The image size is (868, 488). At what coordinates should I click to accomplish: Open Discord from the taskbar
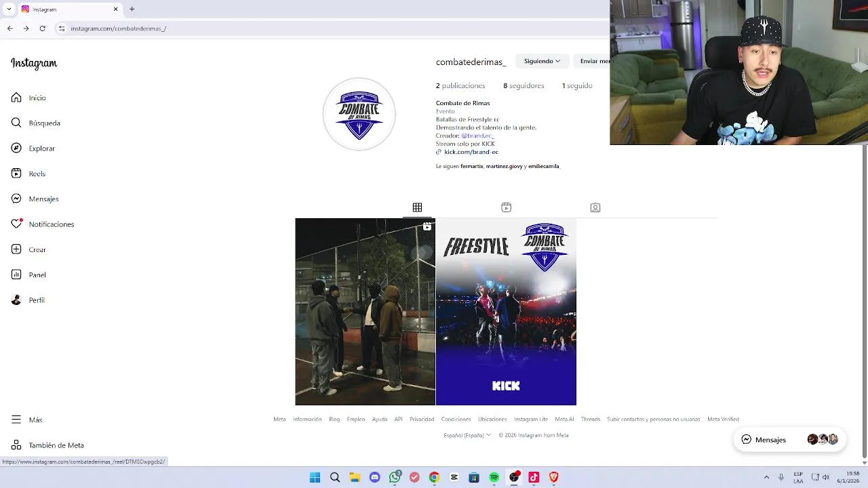(375, 477)
